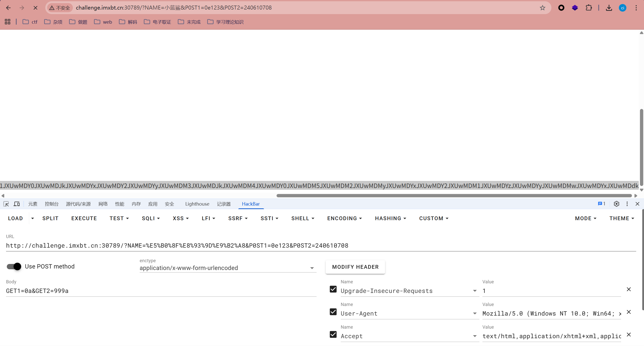Viewport: 644px width, 346px height.
Task: Stop the page loading with the X icon
Action: click(x=35, y=8)
